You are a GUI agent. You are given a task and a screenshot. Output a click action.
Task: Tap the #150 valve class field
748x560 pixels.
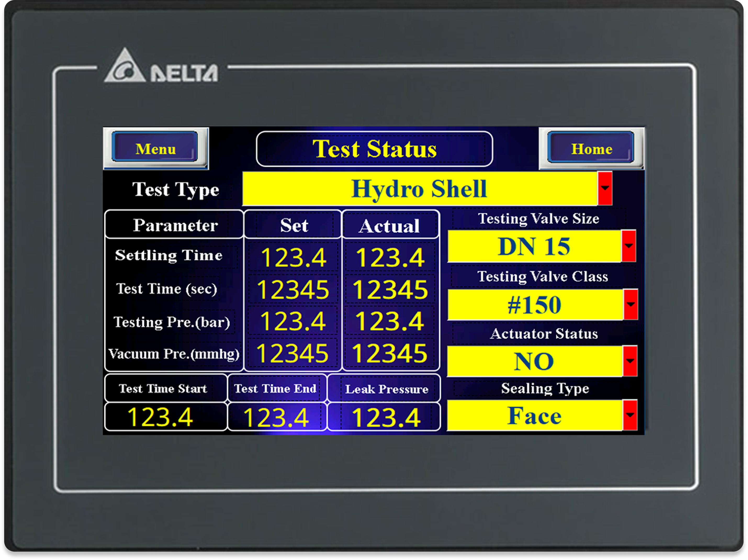tap(535, 305)
